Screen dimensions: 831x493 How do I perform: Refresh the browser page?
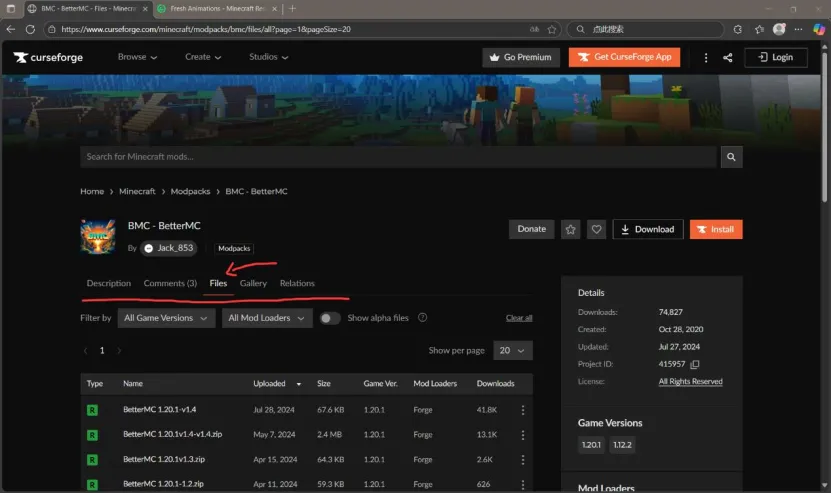point(28,29)
